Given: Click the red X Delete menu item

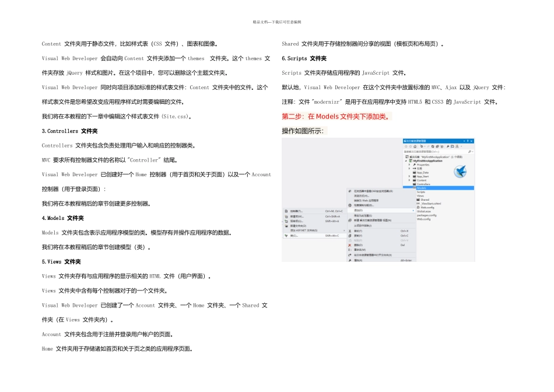Looking at the screenshot, I should [381, 245].
